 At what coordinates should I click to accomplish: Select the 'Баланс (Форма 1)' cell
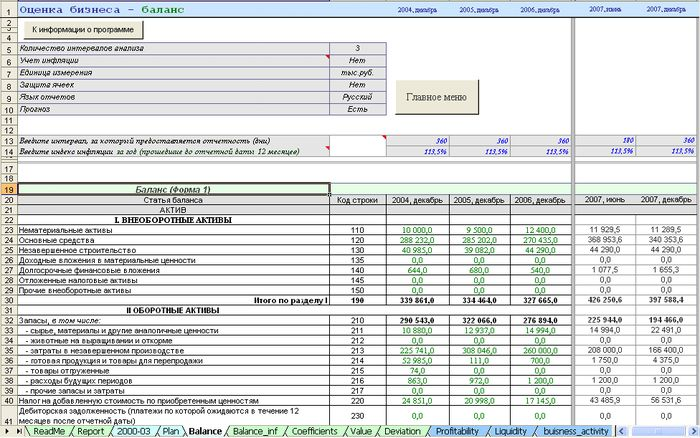click(x=174, y=189)
